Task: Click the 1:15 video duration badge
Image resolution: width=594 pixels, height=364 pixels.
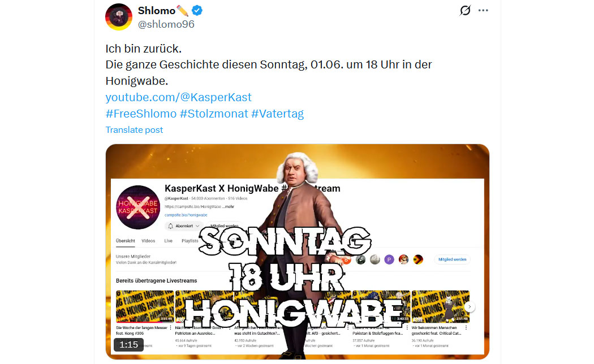Action: point(129,345)
